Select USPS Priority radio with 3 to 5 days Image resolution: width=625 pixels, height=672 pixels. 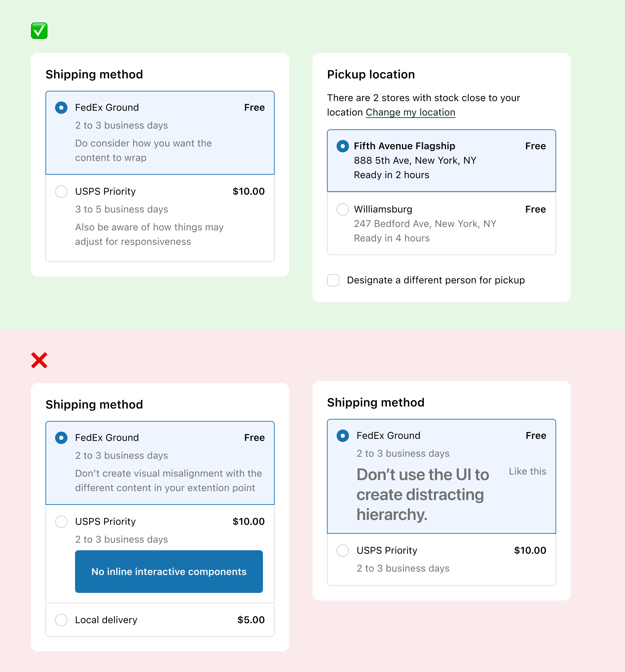tap(61, 192)
